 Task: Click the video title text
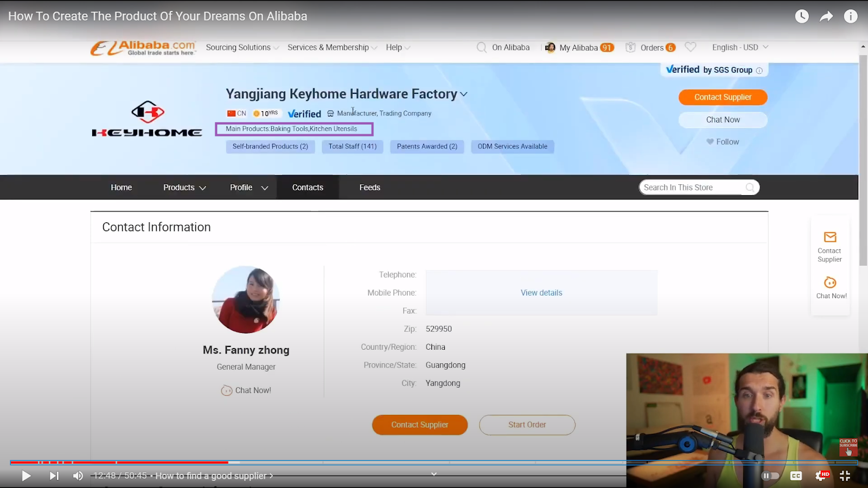(157, 16)
